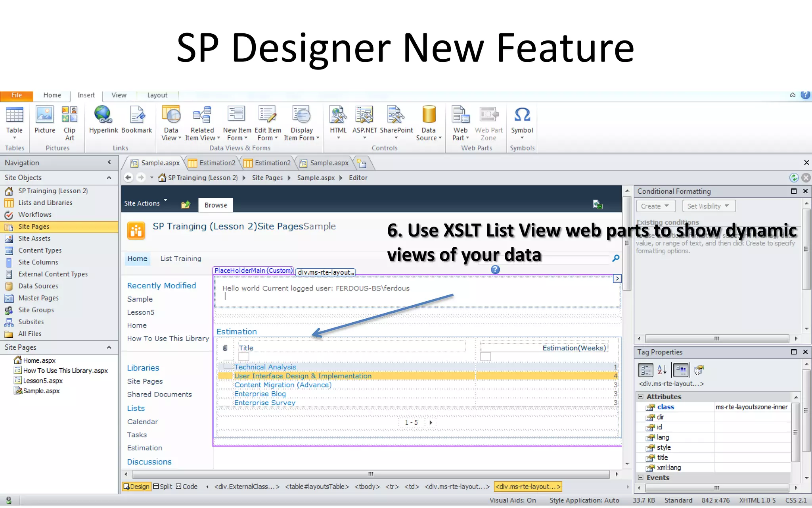Open the Site Actions dropdown
Image resolution: width=812 pixels, height=508 pixels.
(145, 203)
